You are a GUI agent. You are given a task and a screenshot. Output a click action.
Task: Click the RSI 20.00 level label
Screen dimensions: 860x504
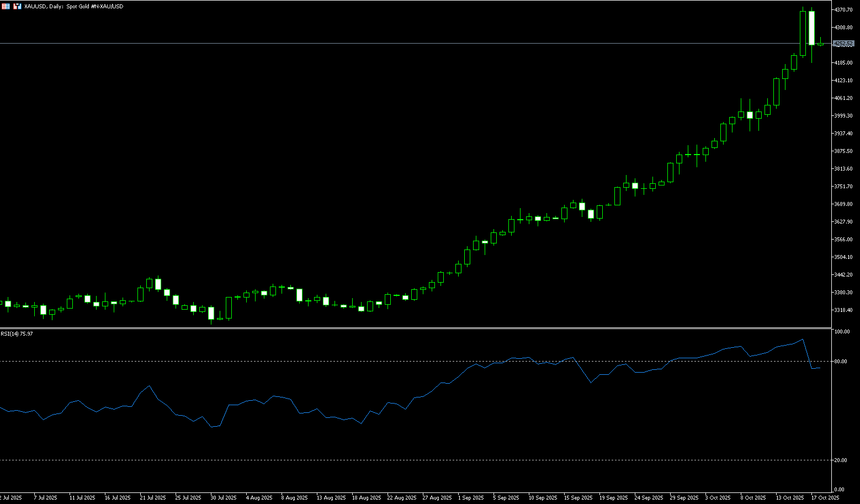[841, 460]
